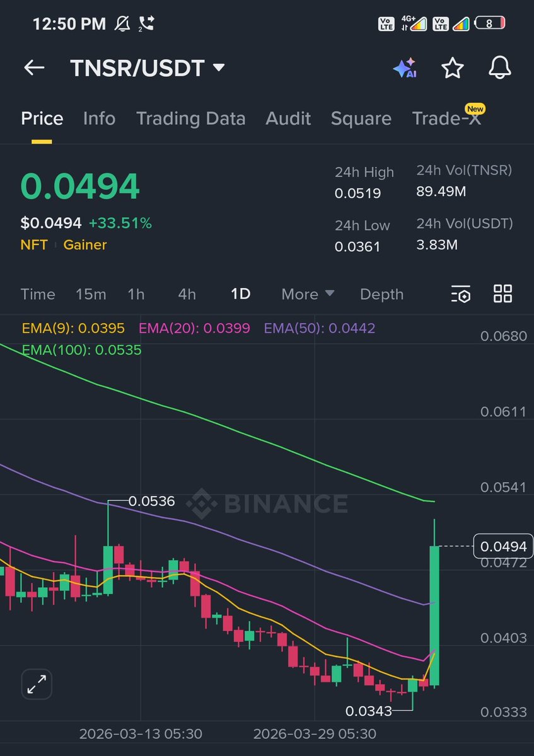Image resolution: width=534 pixels, height=756 pixels.
Task: Open the chart layout grid icon
Action: pyautogui.click(x=502, y=294)
